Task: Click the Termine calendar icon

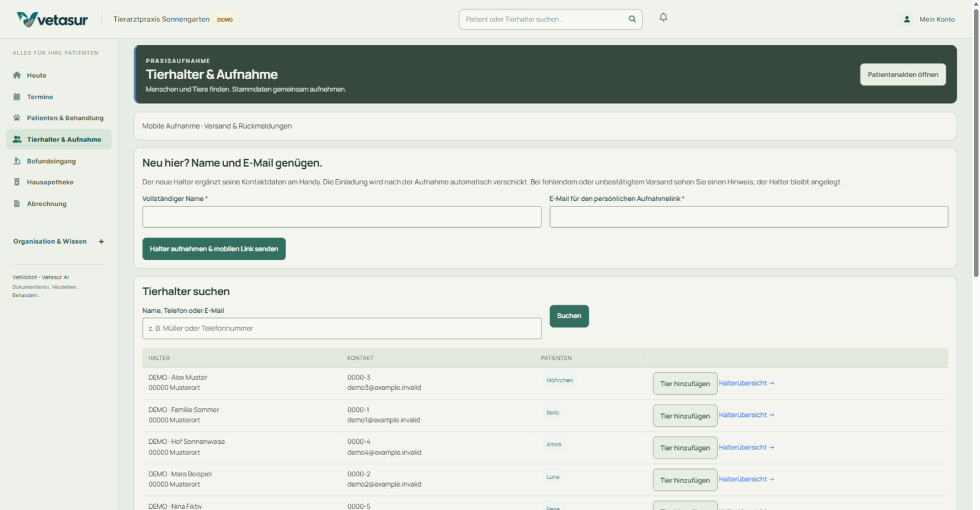Action: [x=17, y=97]
